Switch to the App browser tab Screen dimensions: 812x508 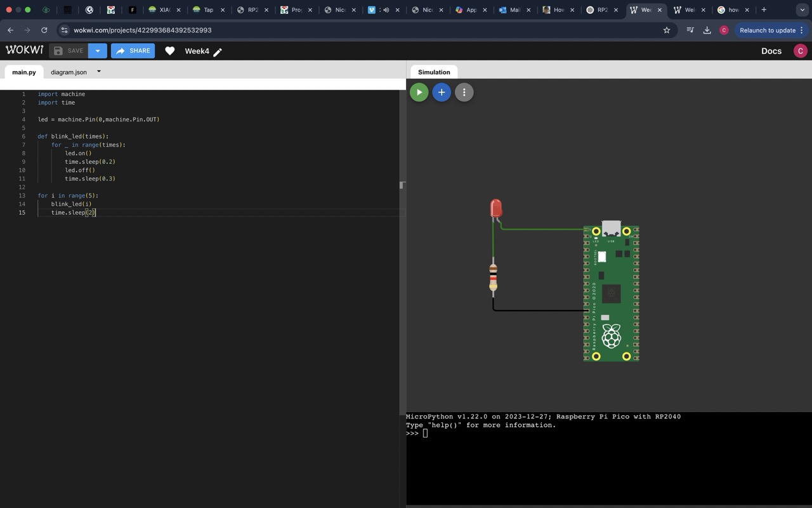pyautogui.click(x=471, y=10)
